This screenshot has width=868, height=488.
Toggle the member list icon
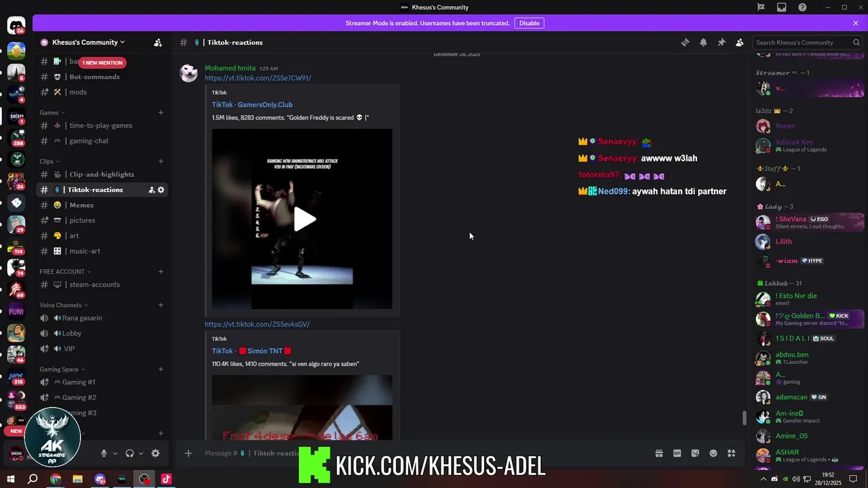click(x=739, y=42)
